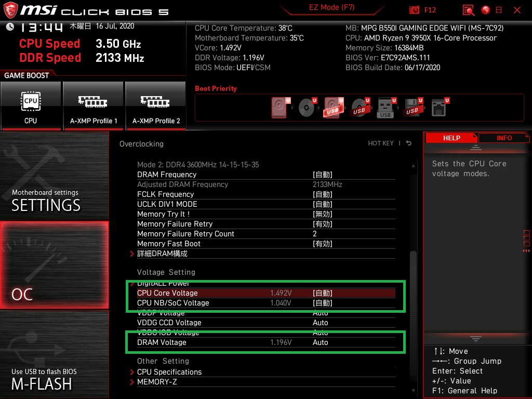Screen dimensions: 532x399
Task: Select the USB key boot device
Action: click(x=386, y=108)
